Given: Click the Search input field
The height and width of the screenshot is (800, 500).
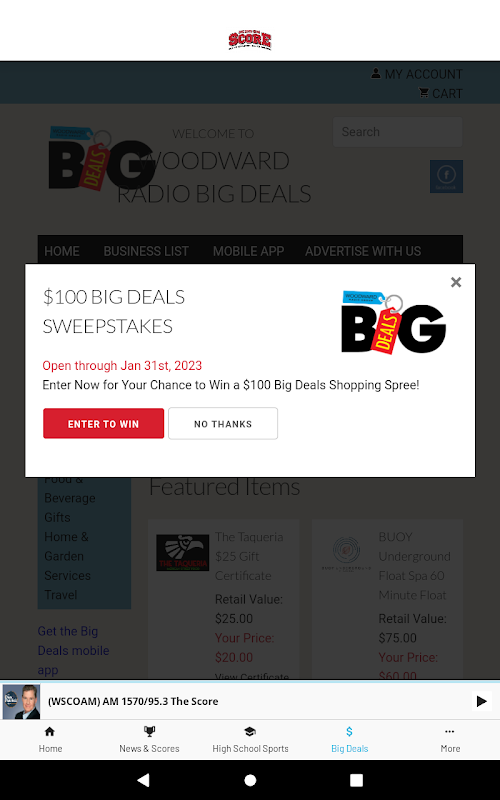Looking at the screenshot, I should 397,132.
